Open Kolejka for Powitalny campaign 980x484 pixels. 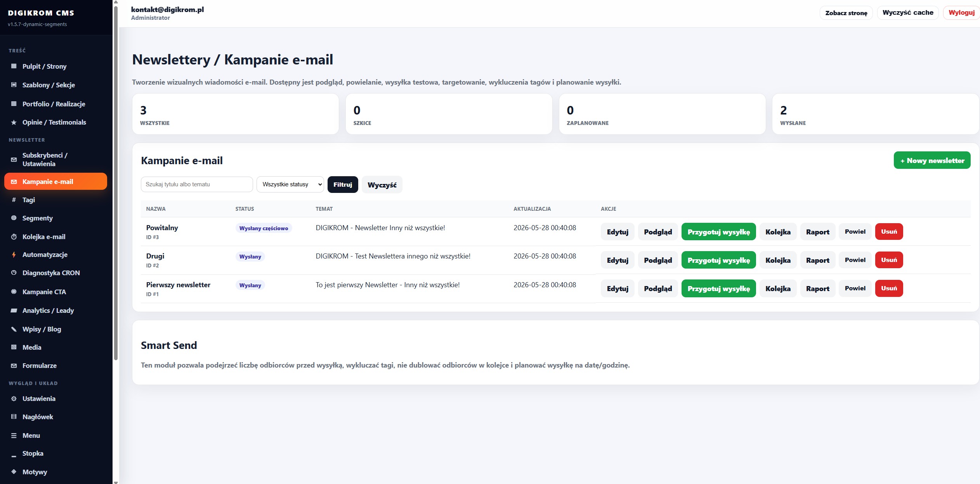pyautogui.click(x=778, y=232)
